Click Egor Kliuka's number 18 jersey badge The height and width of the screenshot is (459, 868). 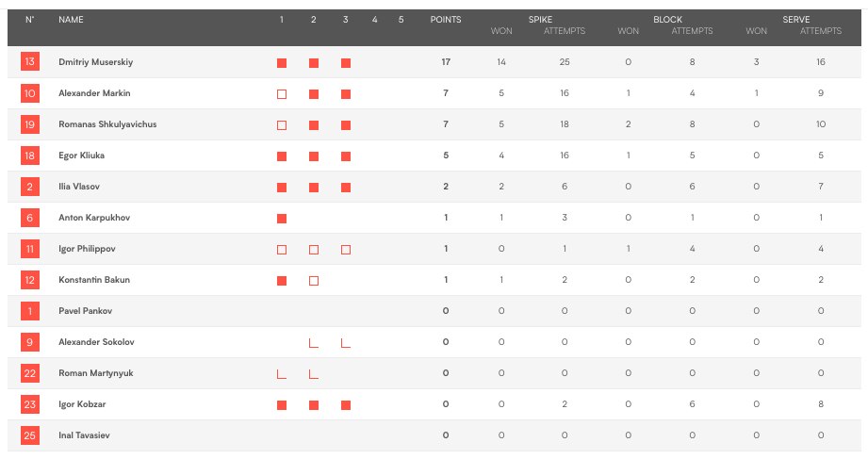click(30, 155)
